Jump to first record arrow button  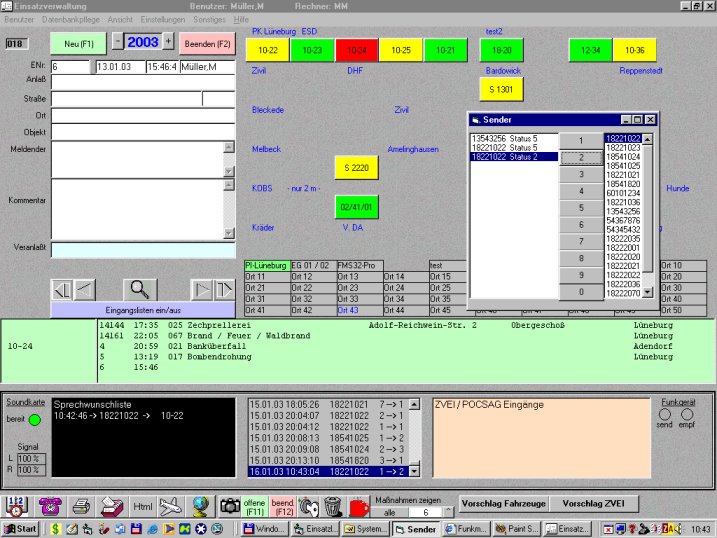61,290
